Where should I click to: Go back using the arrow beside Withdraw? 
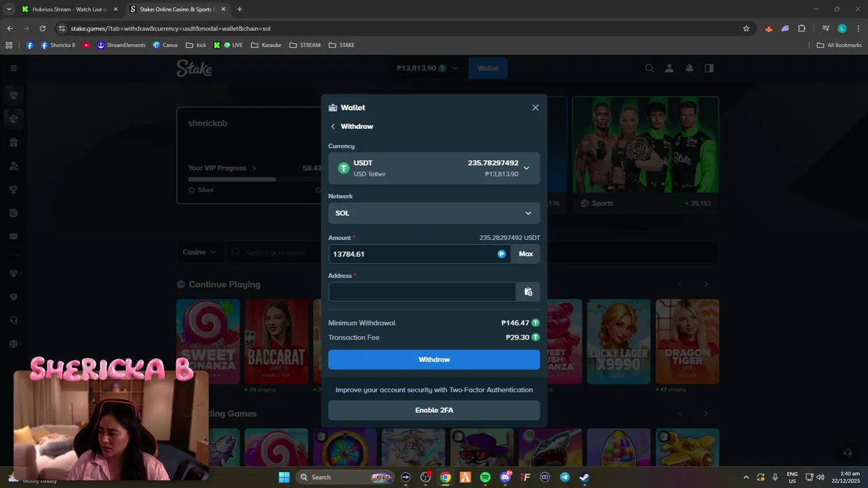coord(333,127)
